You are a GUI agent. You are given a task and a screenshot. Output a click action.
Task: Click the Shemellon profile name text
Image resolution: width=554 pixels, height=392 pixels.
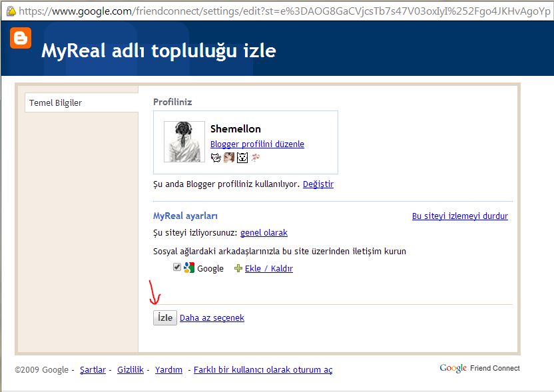[236, 129]
